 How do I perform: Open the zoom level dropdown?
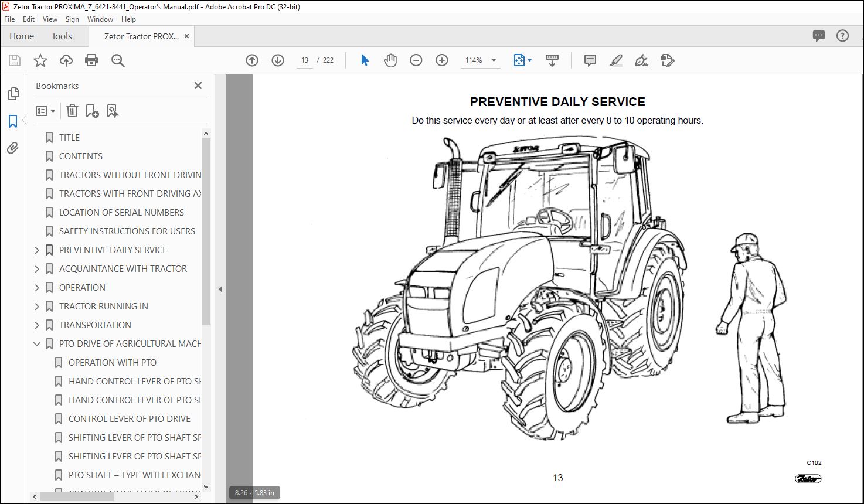tap(494, 60)
